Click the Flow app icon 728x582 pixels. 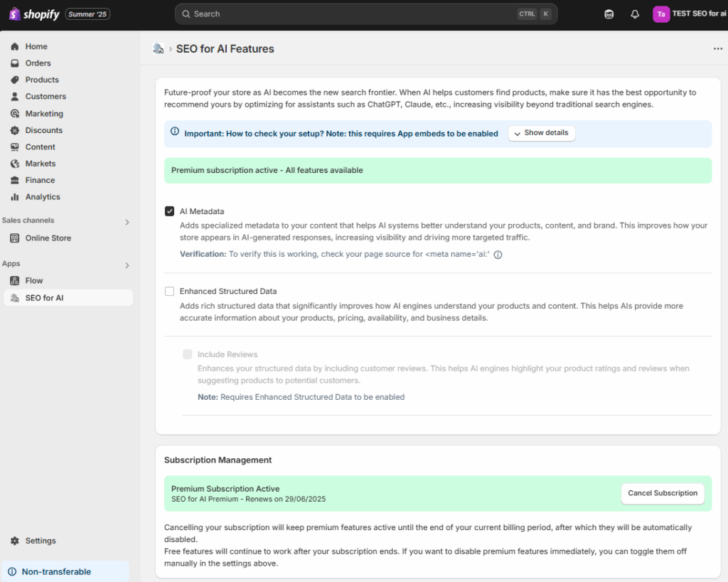coord(15,280)
